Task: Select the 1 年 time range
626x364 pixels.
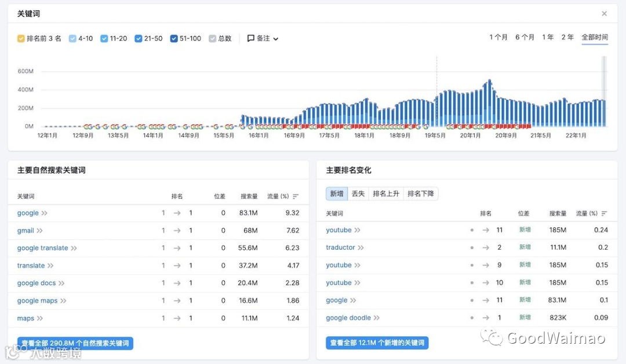Action: [x=548, y=37]
